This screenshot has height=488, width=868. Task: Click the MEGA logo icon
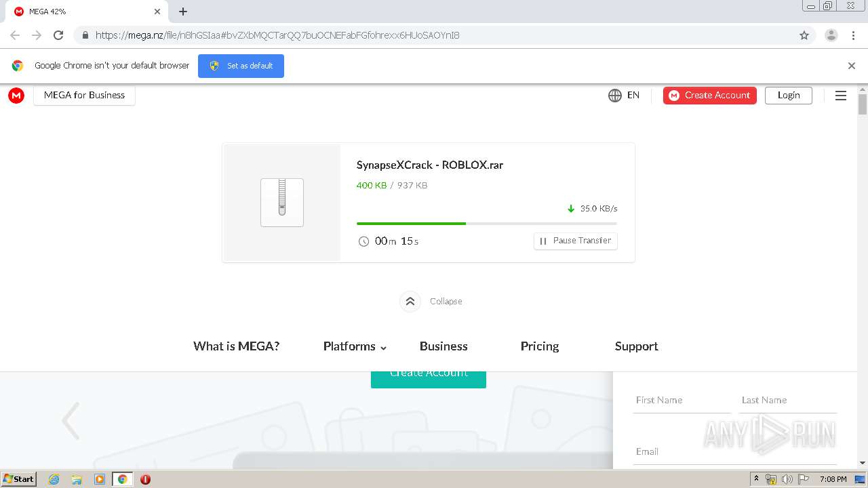(16, 96)
